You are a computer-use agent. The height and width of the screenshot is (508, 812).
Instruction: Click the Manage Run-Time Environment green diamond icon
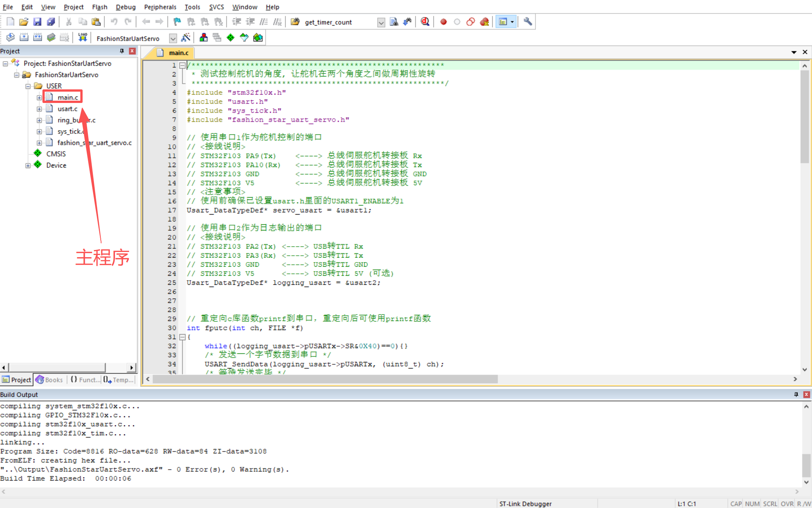pyautogui.click(x=230, y=38)
